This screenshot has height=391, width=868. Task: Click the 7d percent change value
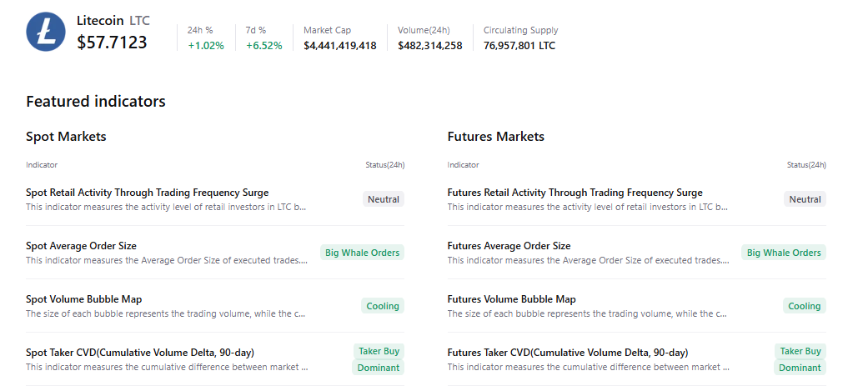click(x=264, y=46)
